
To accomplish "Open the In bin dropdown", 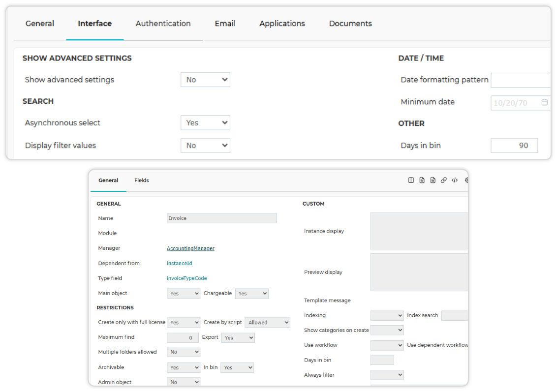I will (x=237, y=367).
